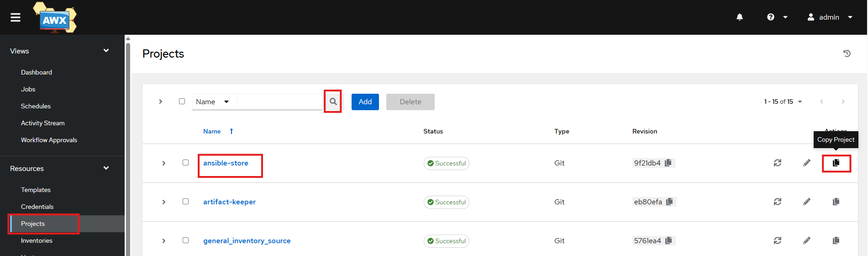Open the general_inventory_source project link

coord(247,241)
